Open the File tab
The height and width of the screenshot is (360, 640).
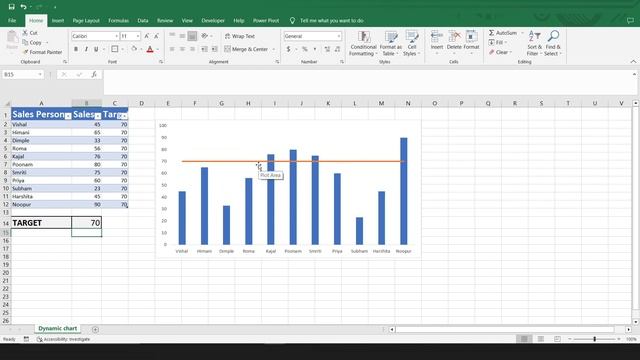pos(12,20)
